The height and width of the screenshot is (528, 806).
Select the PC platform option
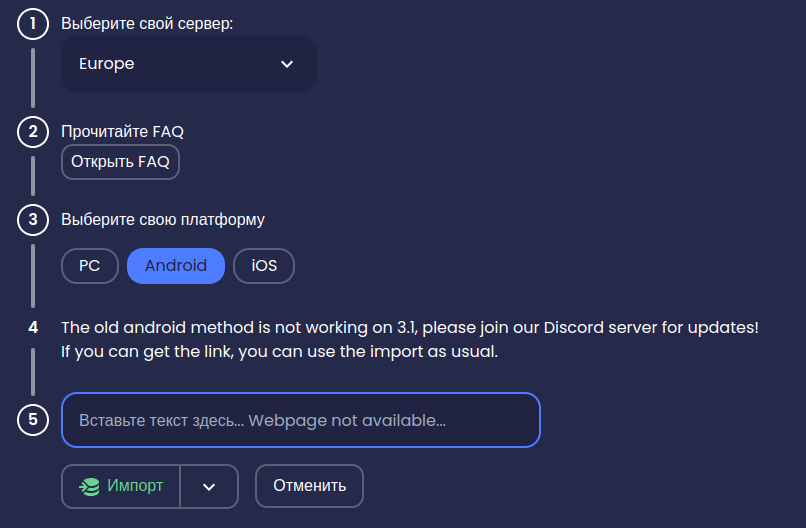pyautogui.click(x=90, y=266)
